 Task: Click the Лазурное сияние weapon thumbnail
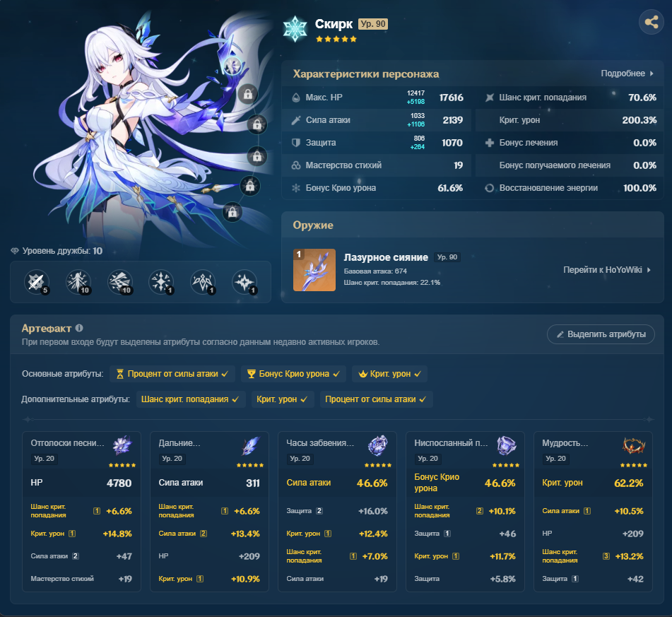[314, 270]
